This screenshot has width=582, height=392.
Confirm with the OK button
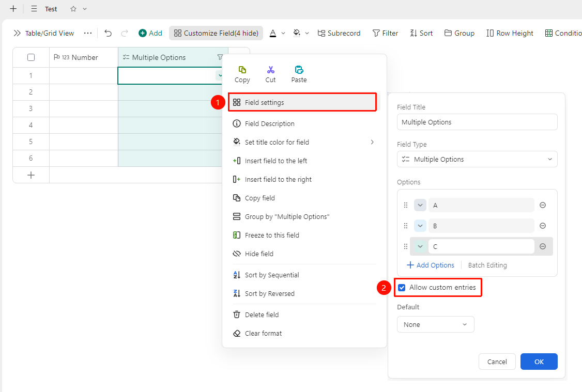(x=539, y=362)
